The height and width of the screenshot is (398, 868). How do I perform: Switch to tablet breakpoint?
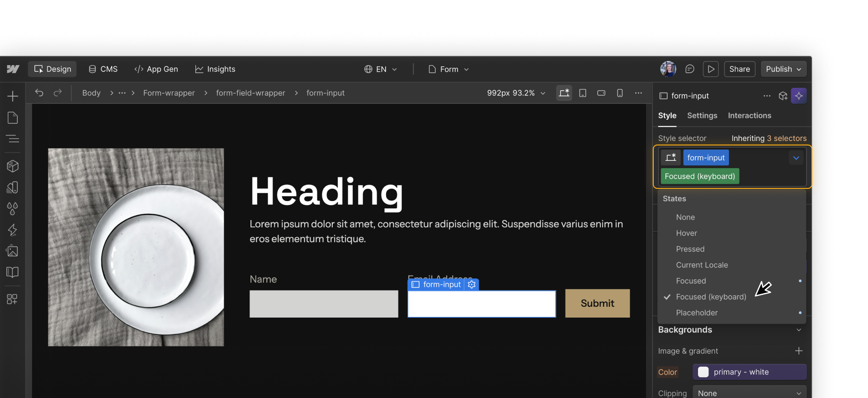[x=583, y=93]
